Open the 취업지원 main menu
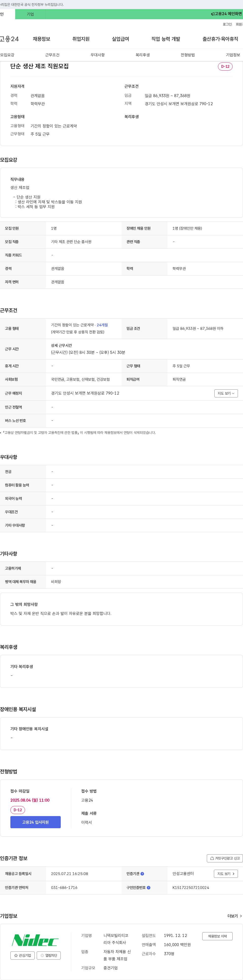This screenshot has height=980, width=243. (x=81, y=39)
